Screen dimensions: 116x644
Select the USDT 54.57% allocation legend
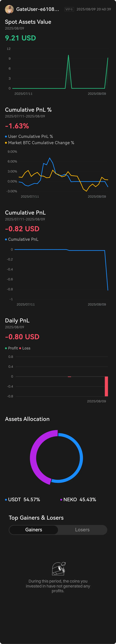(x=23, y=499)
